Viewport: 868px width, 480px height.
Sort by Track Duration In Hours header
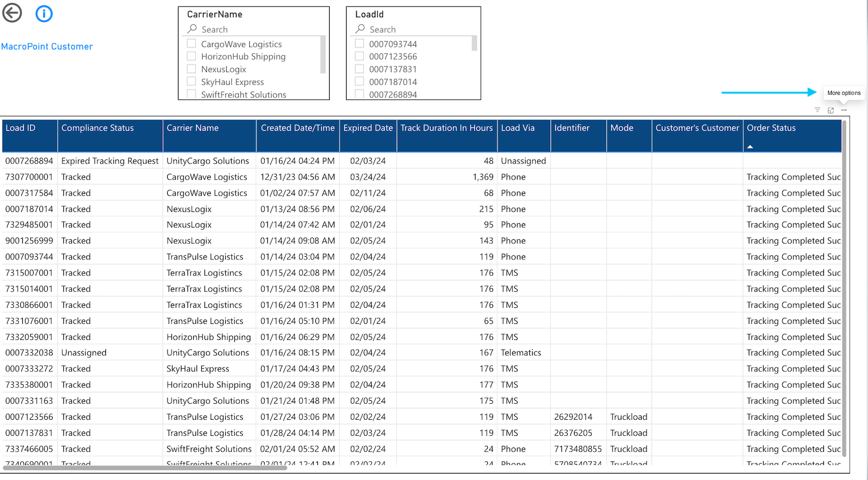[447, 136]
